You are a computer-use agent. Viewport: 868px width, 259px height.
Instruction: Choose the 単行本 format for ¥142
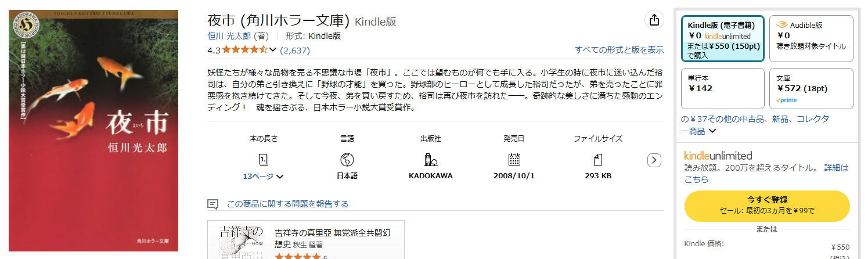coord(722,88)
